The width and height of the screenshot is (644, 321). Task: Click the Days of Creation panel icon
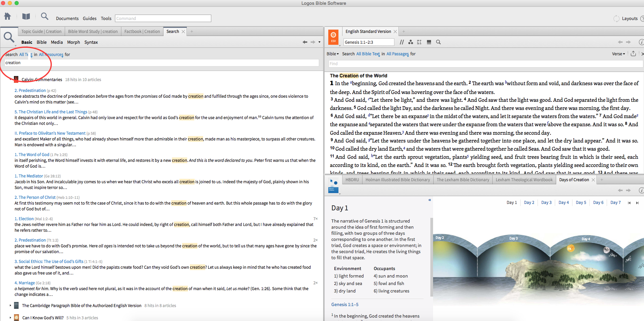pyautogui.click(x=333, y=185)
